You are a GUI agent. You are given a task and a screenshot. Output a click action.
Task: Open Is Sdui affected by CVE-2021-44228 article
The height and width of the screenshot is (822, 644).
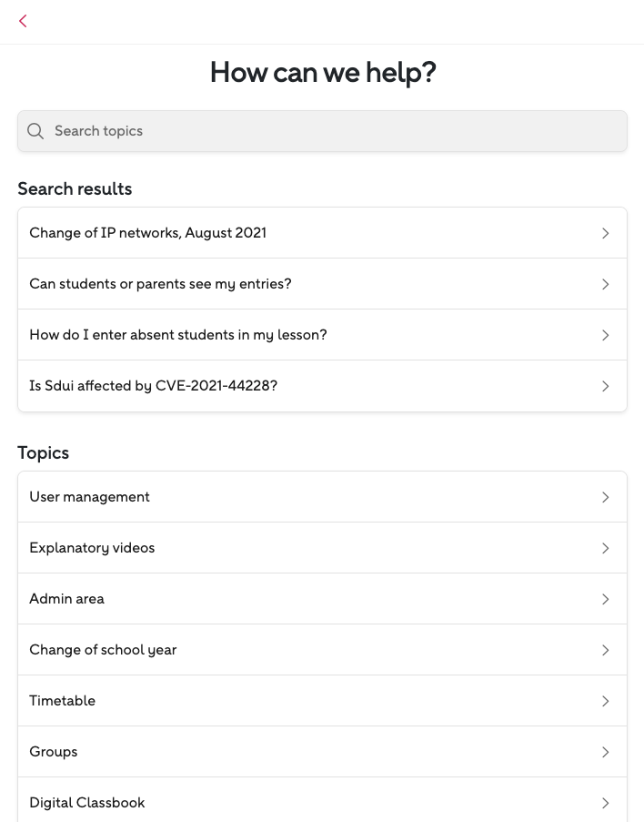153,386
